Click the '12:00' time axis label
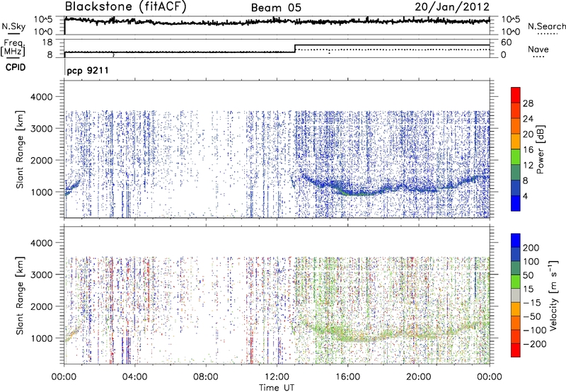This screenshot has height=392, width=566. (x=277, y=377)
